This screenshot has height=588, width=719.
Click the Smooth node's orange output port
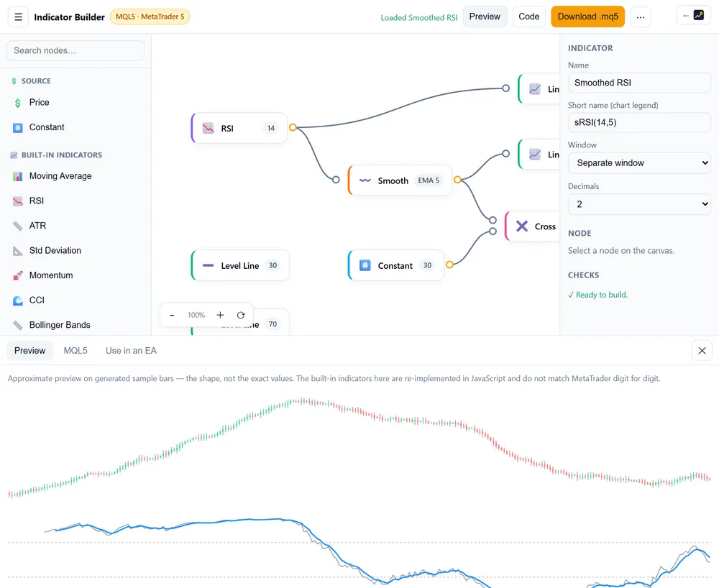coord(457,180)
